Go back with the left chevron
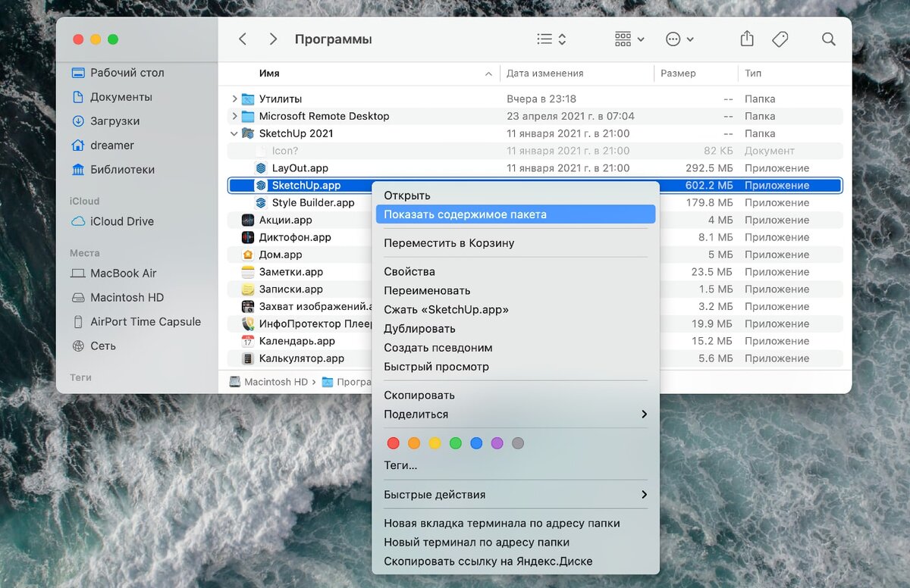910x588 pixels. (x=243, y=39)
